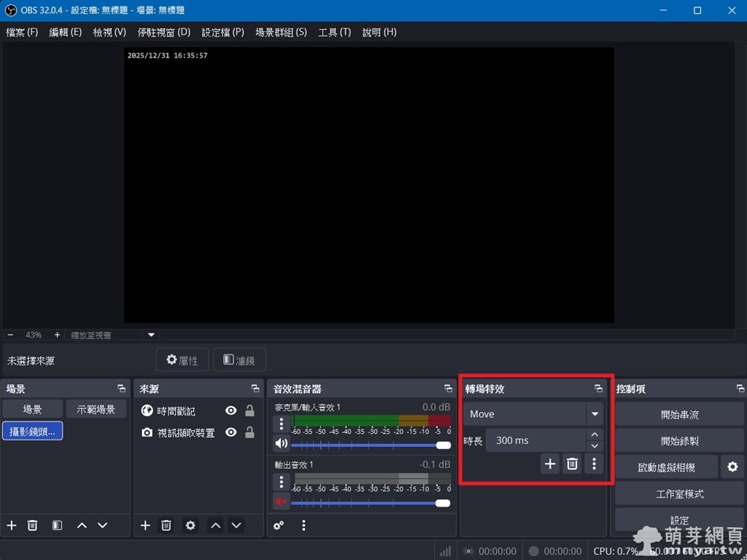Move the source up with arrow icon
Screen dimensions: 747x560
point(215,525)
